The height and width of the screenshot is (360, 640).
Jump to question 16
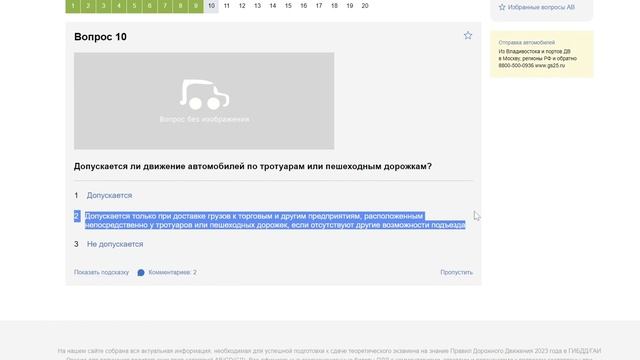(304, 6)
